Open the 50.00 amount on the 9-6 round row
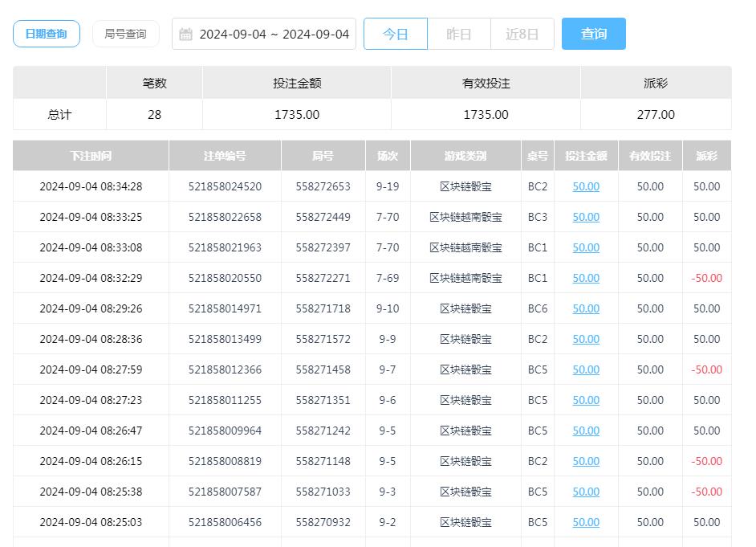 click(x=585, y=400)
